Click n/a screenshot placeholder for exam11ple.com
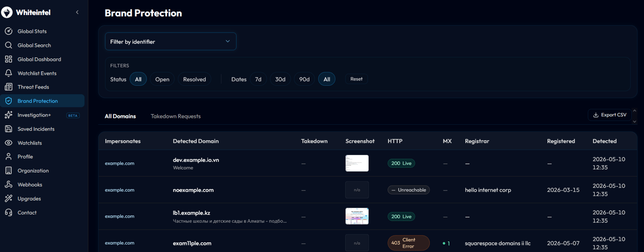The width and height of the screenshot is (644, 252). point(357,243)
